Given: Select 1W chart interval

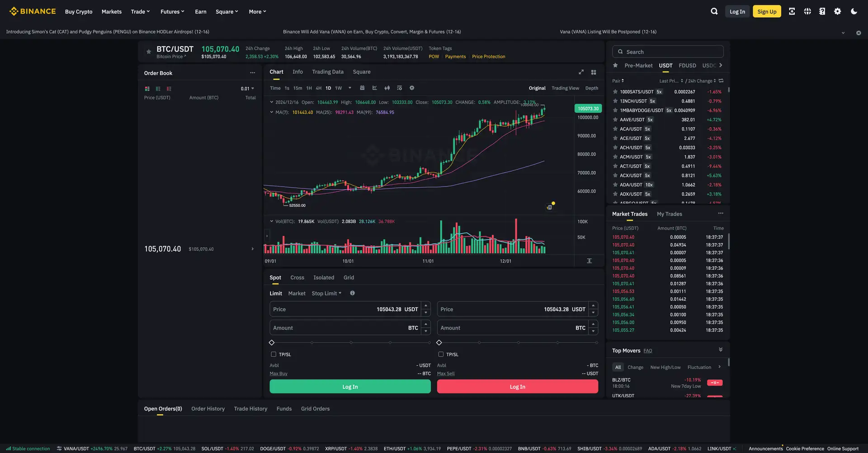Looking at the screenshot, I should coord(338,88).
